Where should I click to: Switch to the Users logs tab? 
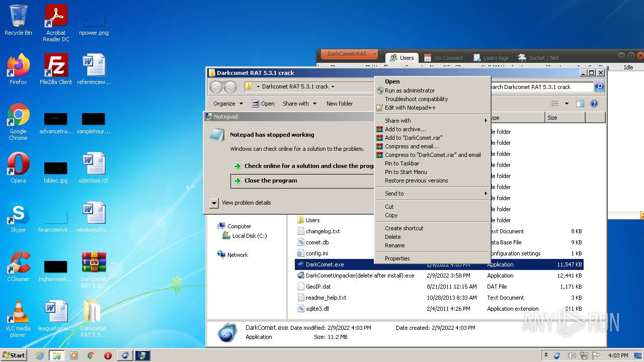click(491, 58)
